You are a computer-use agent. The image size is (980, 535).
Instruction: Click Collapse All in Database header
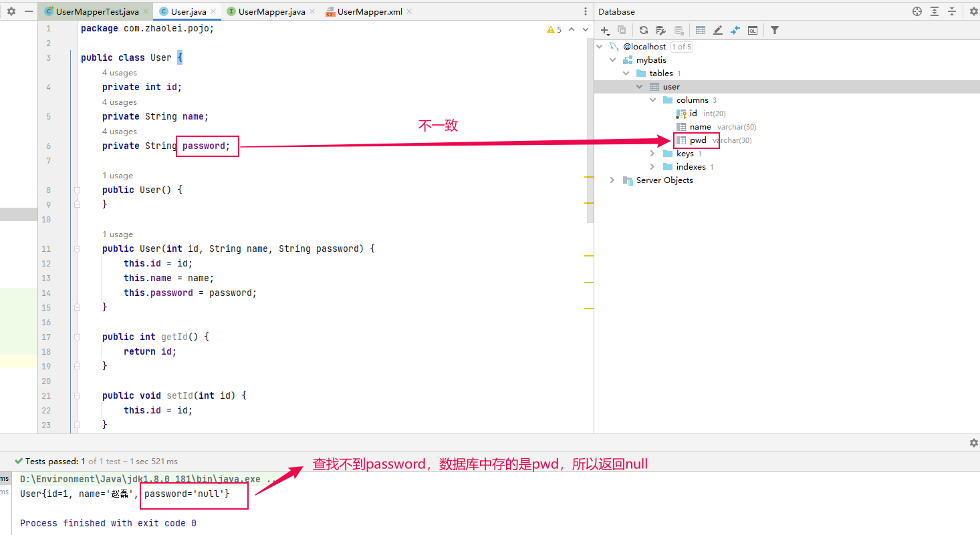coord(952,11)
